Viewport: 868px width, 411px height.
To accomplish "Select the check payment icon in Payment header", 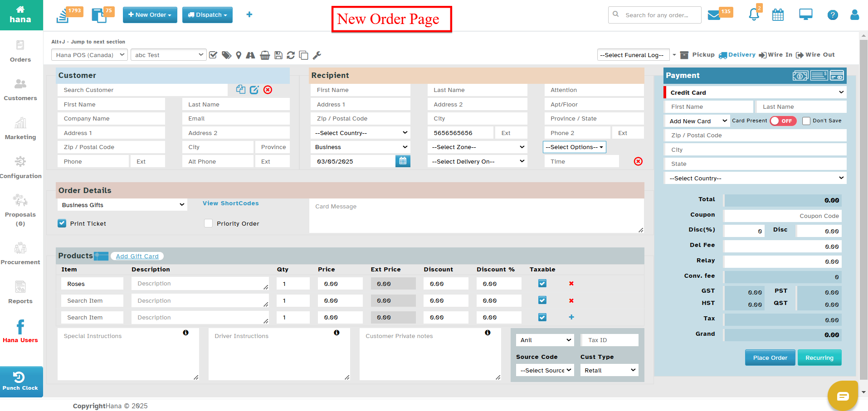I will coord(819,76).
